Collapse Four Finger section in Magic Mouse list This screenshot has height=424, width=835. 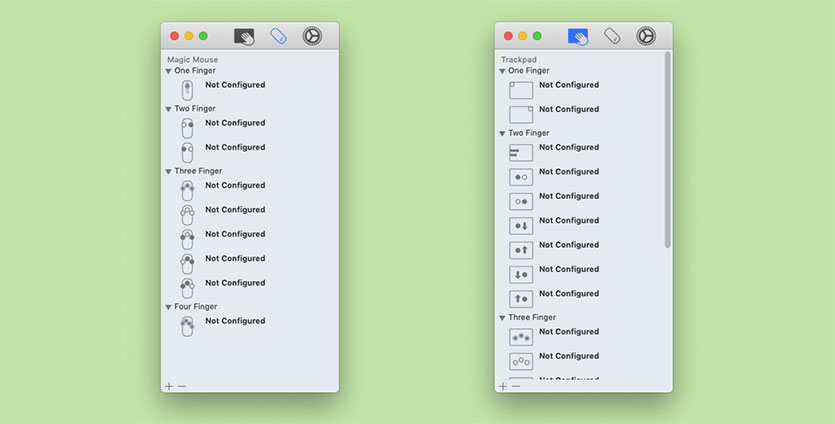169,307
